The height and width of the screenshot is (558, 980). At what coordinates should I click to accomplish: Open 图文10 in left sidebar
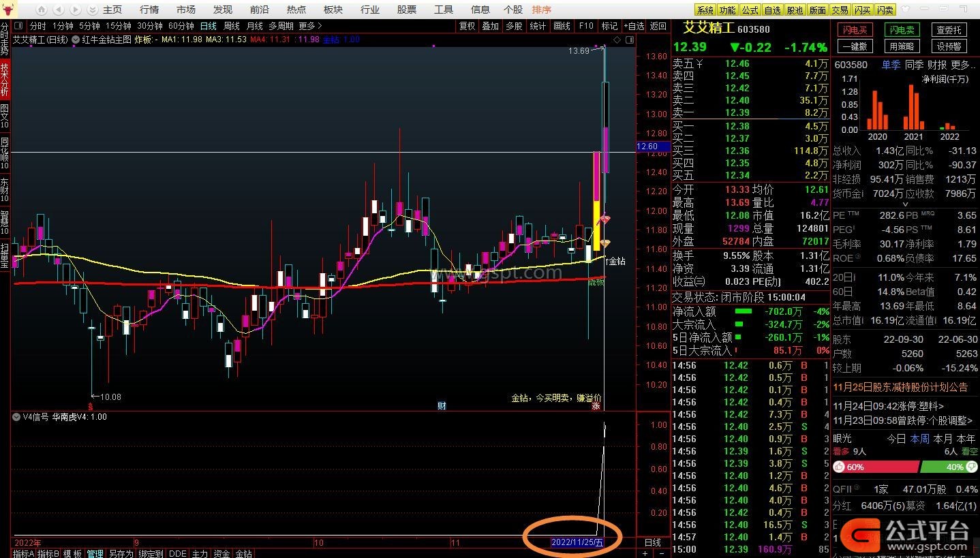tap(5, 116)
